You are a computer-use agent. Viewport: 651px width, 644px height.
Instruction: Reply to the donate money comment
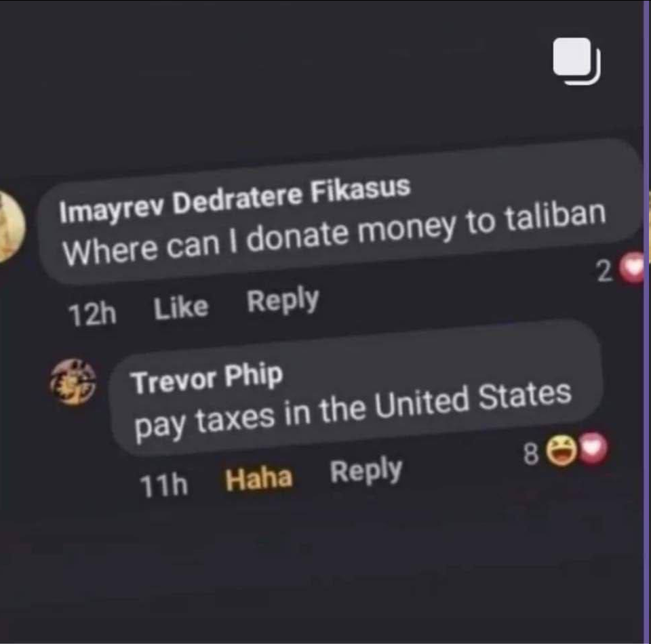click(283, 300)
